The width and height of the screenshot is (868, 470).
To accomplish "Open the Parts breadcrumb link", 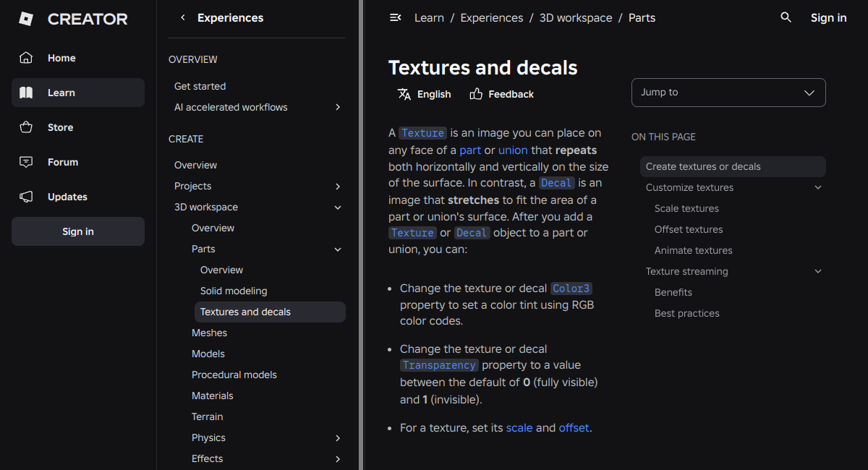I will pyautogui.click(x=642, y=17).
